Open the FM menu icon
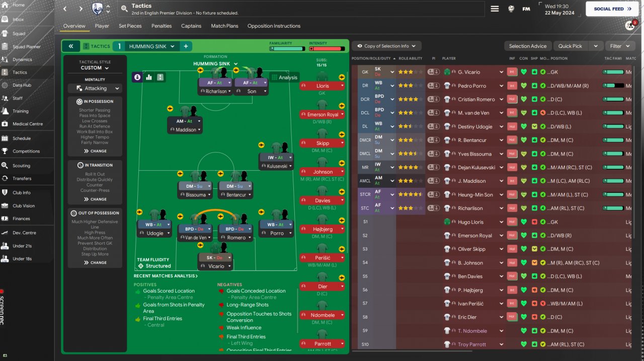The width and height of the screenshot is (644, 361). [x=526, y=9]
